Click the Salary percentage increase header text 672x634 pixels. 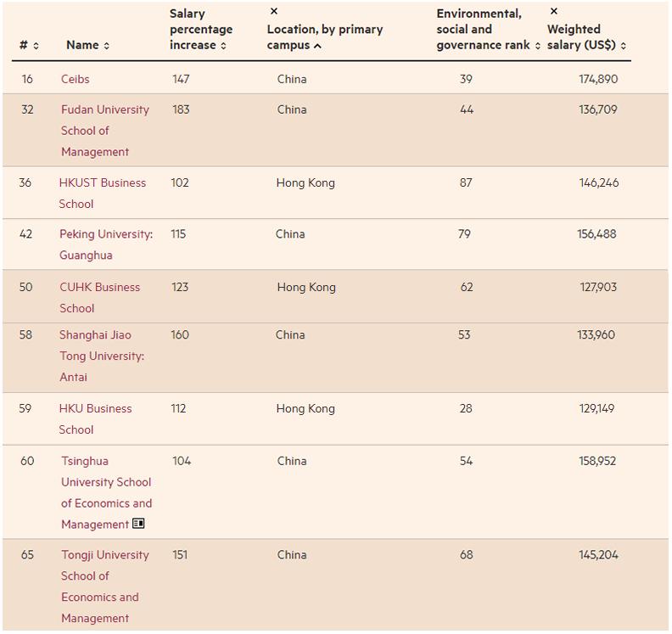tap(200, 30)
